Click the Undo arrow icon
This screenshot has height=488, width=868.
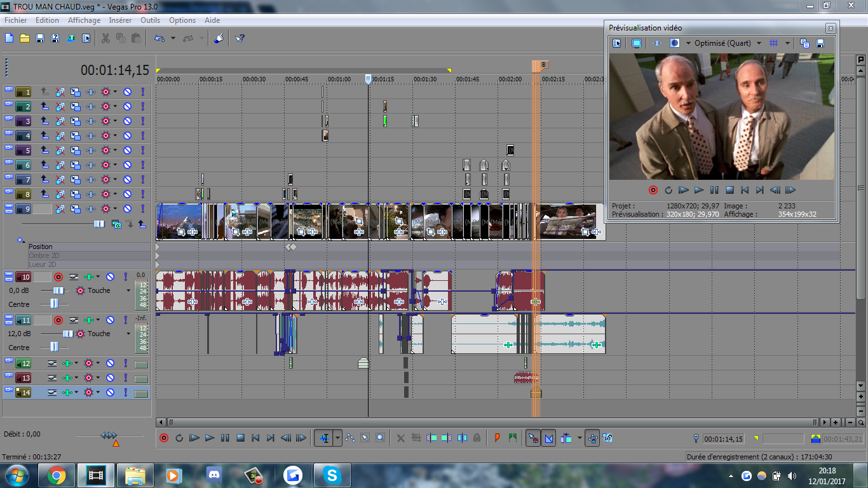click(159, 38)
